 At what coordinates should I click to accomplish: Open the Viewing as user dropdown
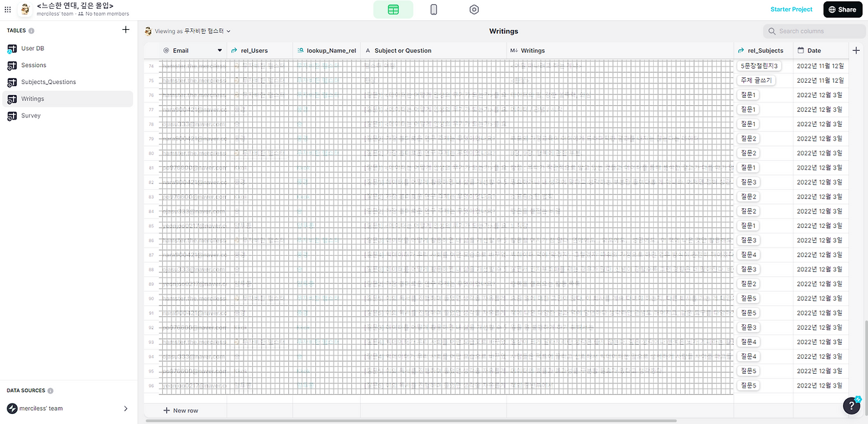coord(188,31)
